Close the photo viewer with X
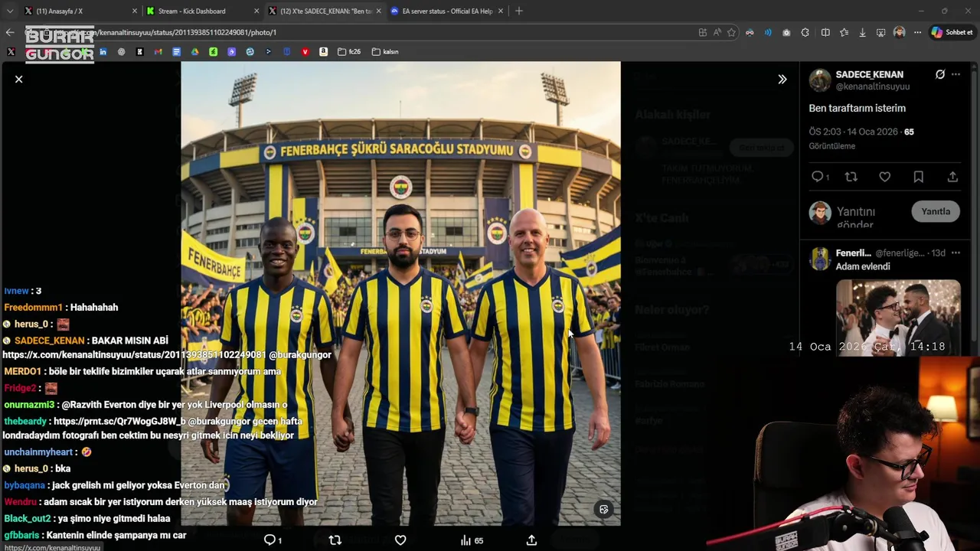Viewport: 980px width, 551px height. (18, 79)
